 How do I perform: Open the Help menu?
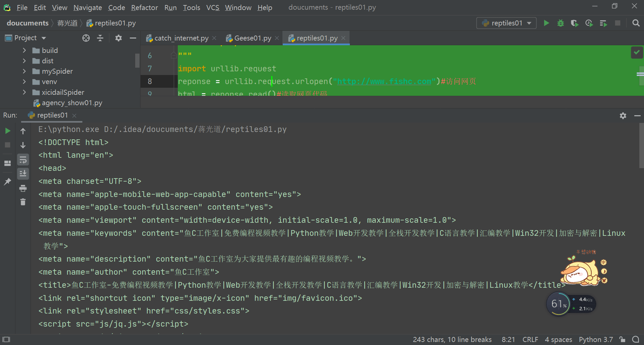[265, 7]
